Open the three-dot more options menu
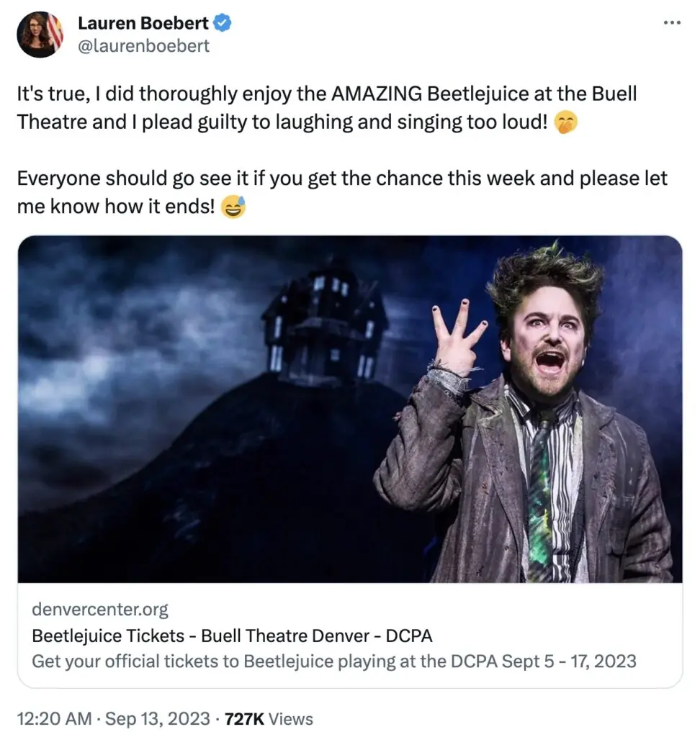This screenshot has width=700, height=737. (672, 22)
